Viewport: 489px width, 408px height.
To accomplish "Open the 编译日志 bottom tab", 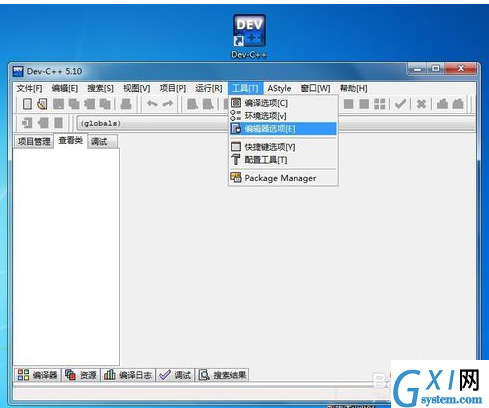I will [128, 375].
